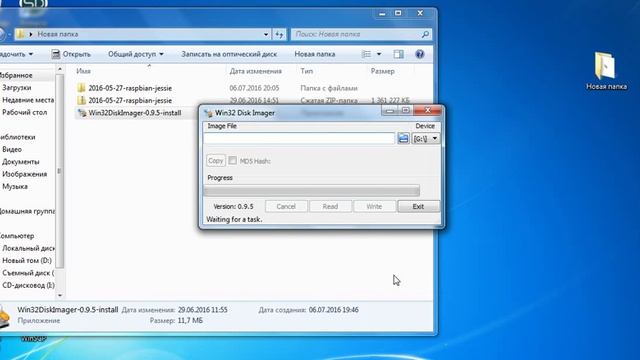Click the Image File path field
The height and width of the screenshot is (360, 640).
click(x=299, y=138)
